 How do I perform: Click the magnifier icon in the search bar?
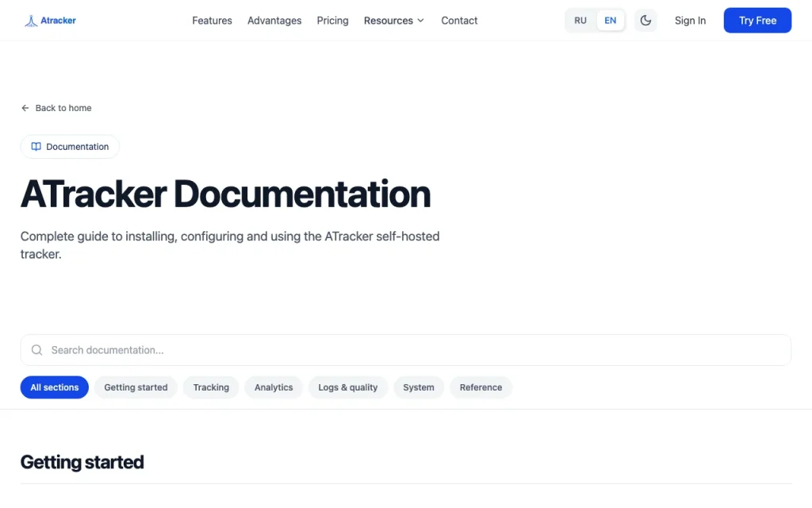click(36, 350)
